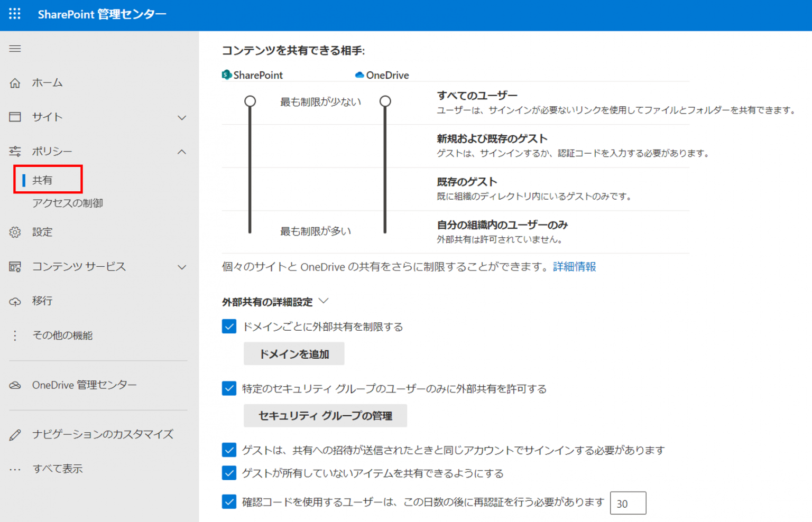Image resolution: width=812 pixels, height=522 pixels.
Task: Click the Home house icon
Action: click(15, 83)
